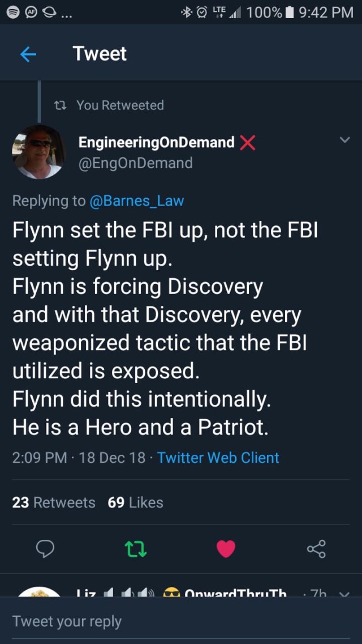Open tweet options dropdown arrow
Image resolution: width=362 pixels, height=644 pixels.
tap(344, 140)
